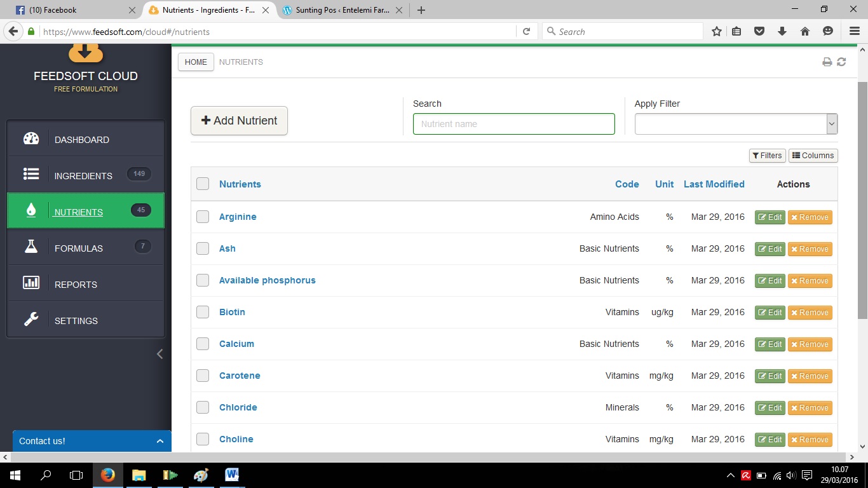Check the Arginine row checkbox
Image resolution: width=868 pixels, height=488 pixels.
click(203, 217)
